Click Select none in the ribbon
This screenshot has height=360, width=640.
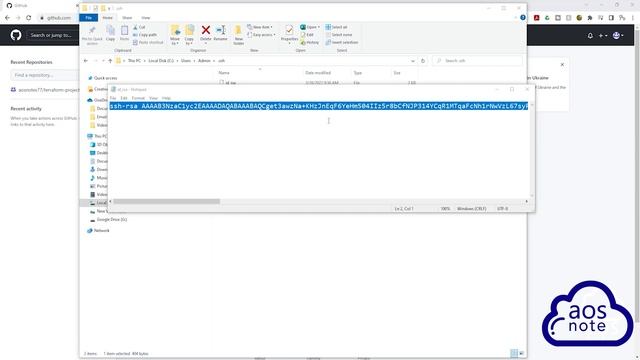click(339, 35)
